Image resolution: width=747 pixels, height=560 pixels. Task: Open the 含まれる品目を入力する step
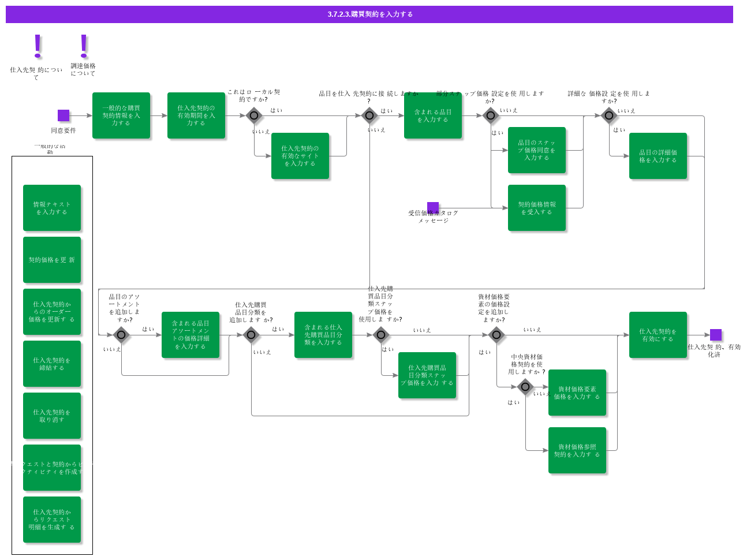click(433, 115)
